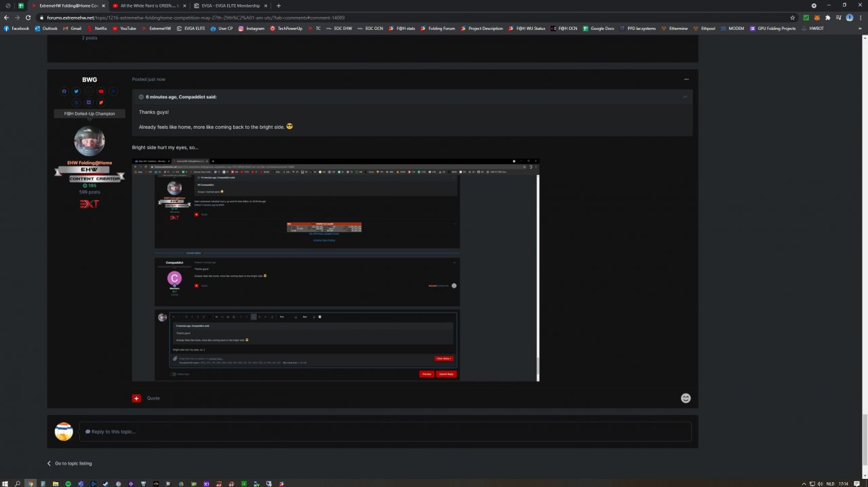This screenshot has height=487, width=868.
Task: Open BWG's YouTube channel icon
Action: tap(101, 91)
